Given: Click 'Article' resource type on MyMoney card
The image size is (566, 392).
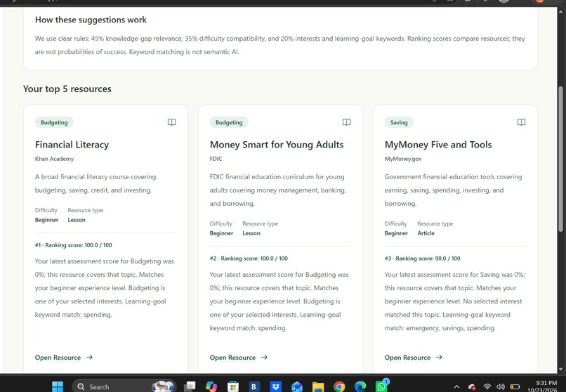Looking at the screenshot, I should click(x=426, y=233).
